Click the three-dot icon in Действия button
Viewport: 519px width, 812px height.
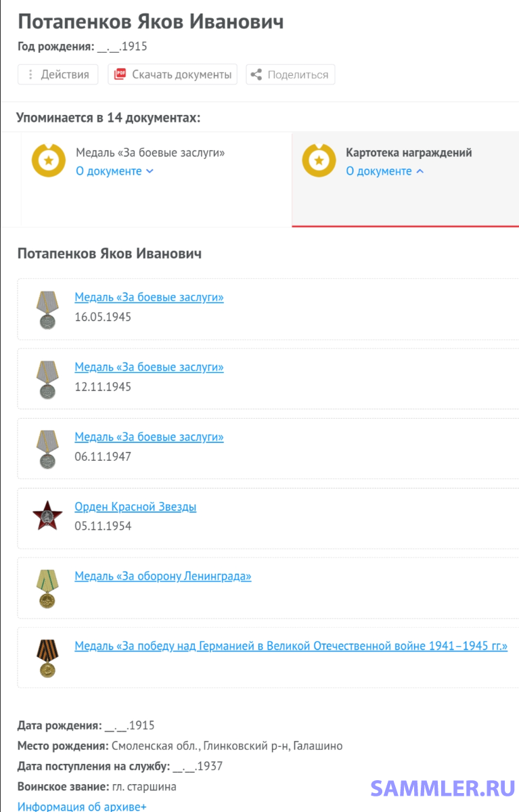click(x=30, y=74)
